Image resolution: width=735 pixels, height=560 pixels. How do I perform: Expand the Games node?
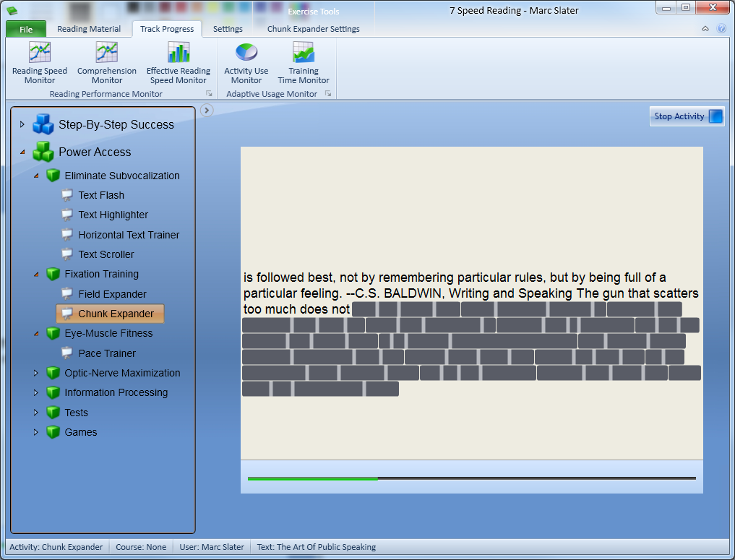[x=36, y=432]
